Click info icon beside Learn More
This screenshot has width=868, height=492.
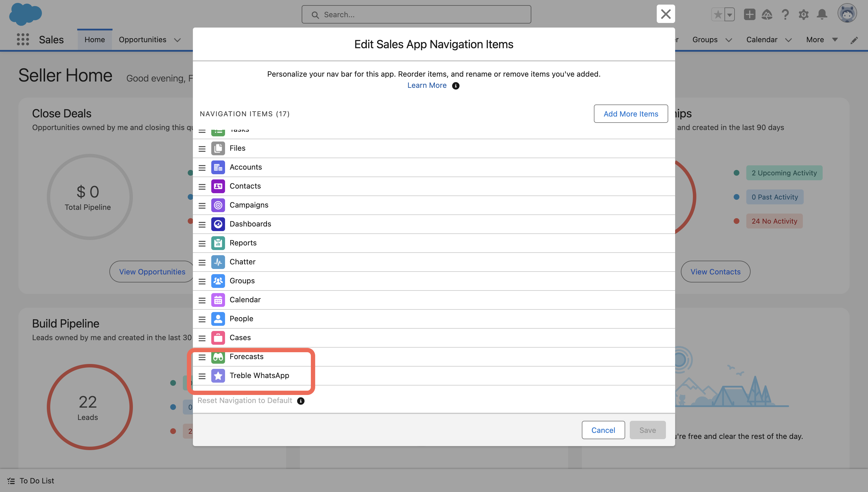click(x=456, y=86)
